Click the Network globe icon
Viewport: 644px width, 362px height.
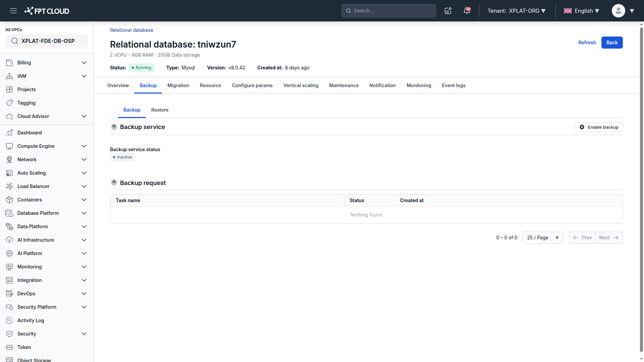coord(9,160)
